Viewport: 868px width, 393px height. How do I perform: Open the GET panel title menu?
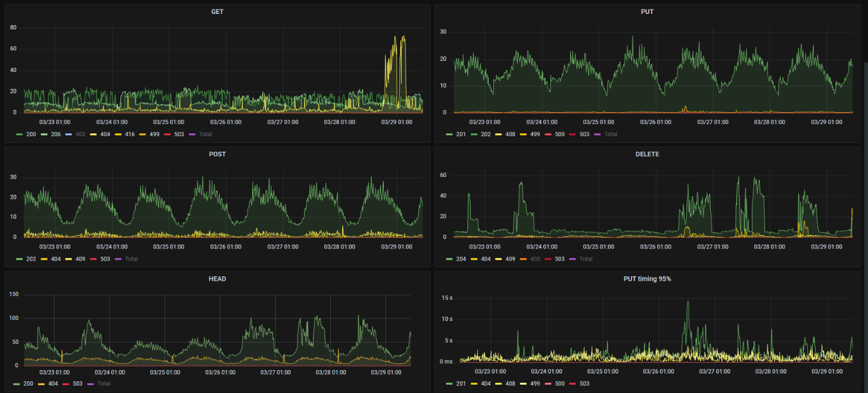217,12
